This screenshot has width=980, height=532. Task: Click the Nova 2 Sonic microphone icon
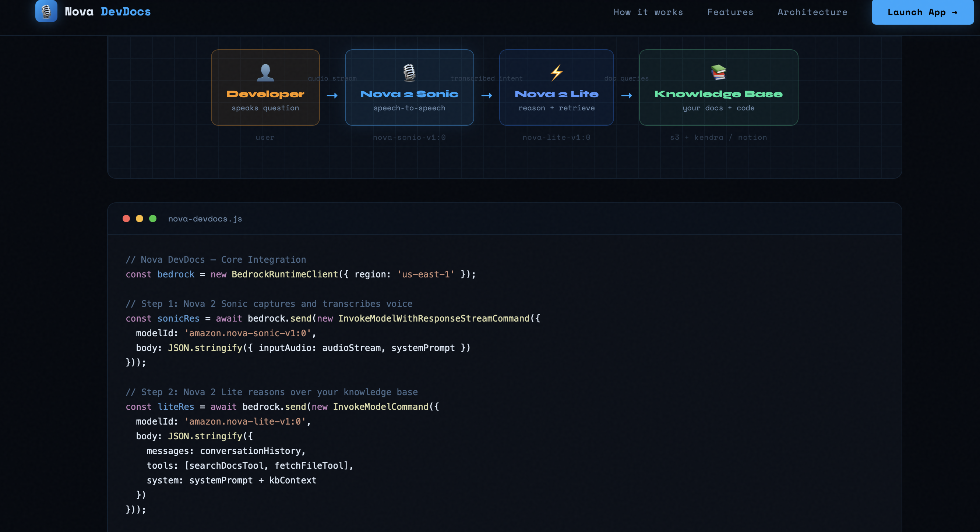point(409,72)
